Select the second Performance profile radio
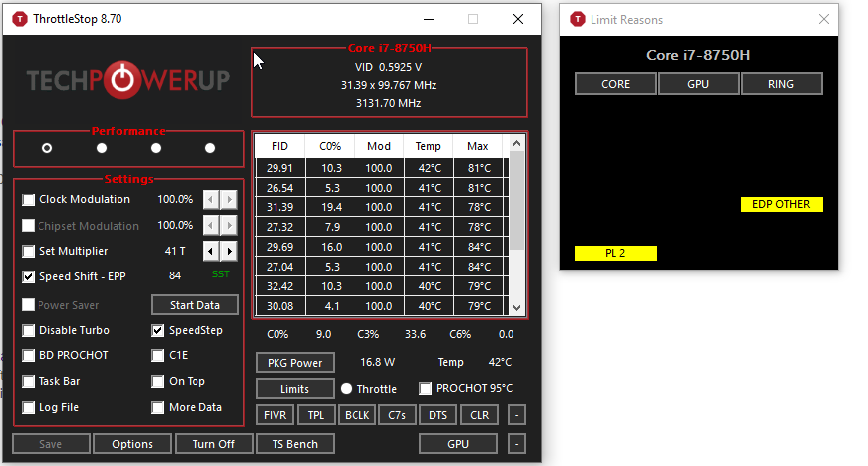Viewport: 868px width, 466px height. pyautogui.click(x=102, y=148)
